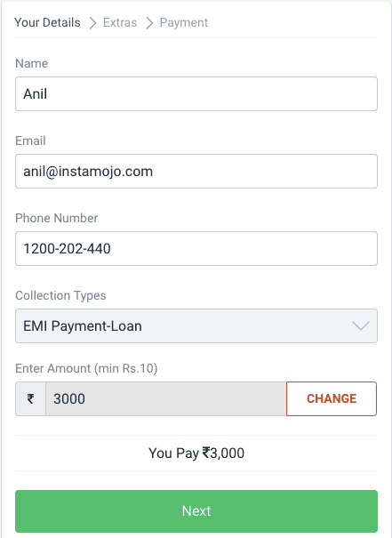Click the Phone Number label
The height and width of the screenshot is (538, 392).
tap(57, 218)
